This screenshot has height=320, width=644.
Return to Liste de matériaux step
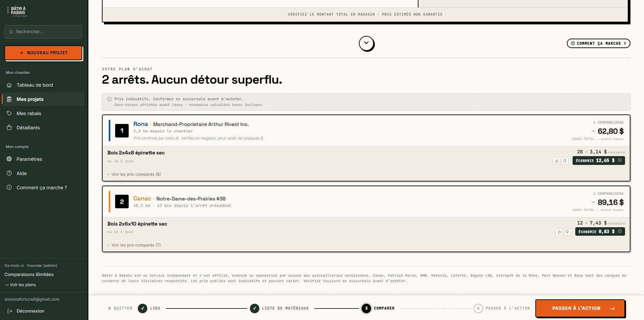pyautogui.click(x=279, y=308)
